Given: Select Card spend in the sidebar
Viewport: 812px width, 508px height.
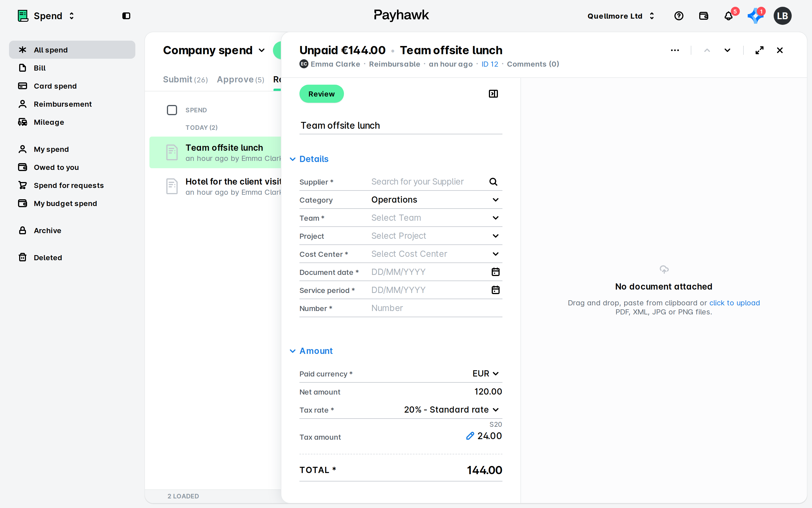Looking at the screenshot, I should [72, 86].
